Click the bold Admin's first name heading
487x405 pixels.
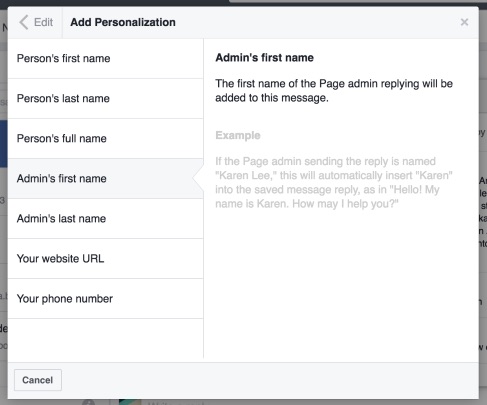click(x=264, y=58)
